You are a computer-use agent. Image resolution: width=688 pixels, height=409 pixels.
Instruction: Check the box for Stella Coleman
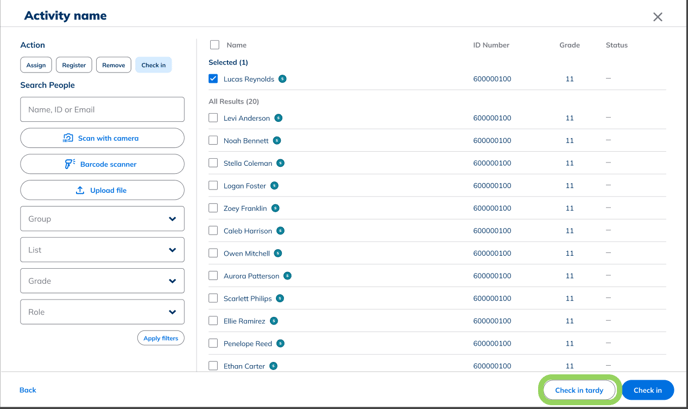point(213,163)
